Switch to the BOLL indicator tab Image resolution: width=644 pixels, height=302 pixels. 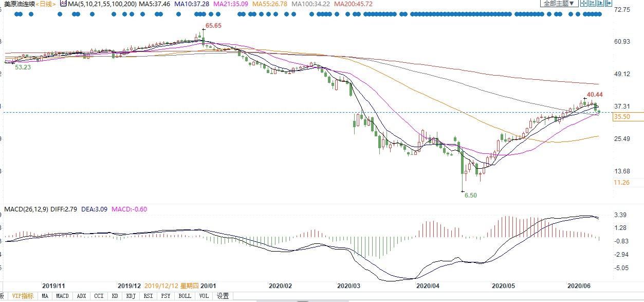coord(184,296)
